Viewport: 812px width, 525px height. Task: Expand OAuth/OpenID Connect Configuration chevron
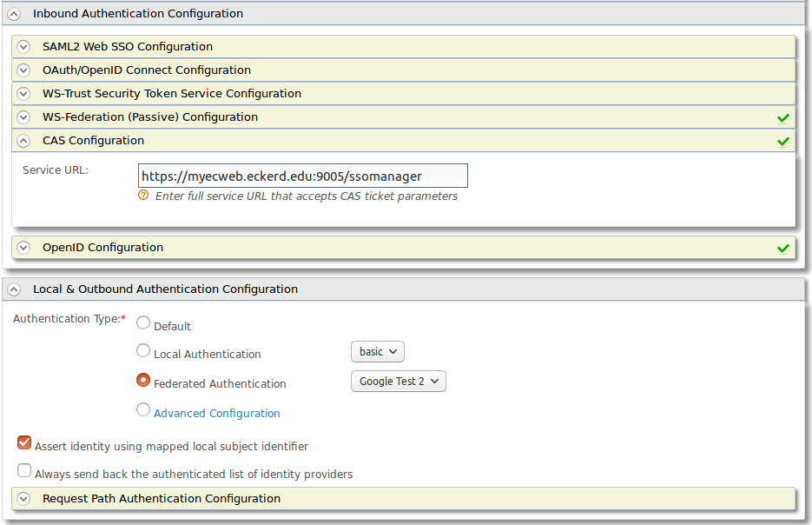pyautogui.click(x=23, y=70)
